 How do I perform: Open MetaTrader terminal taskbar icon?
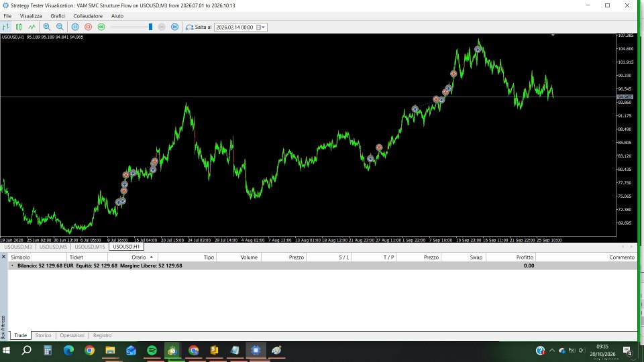[172, 351]
